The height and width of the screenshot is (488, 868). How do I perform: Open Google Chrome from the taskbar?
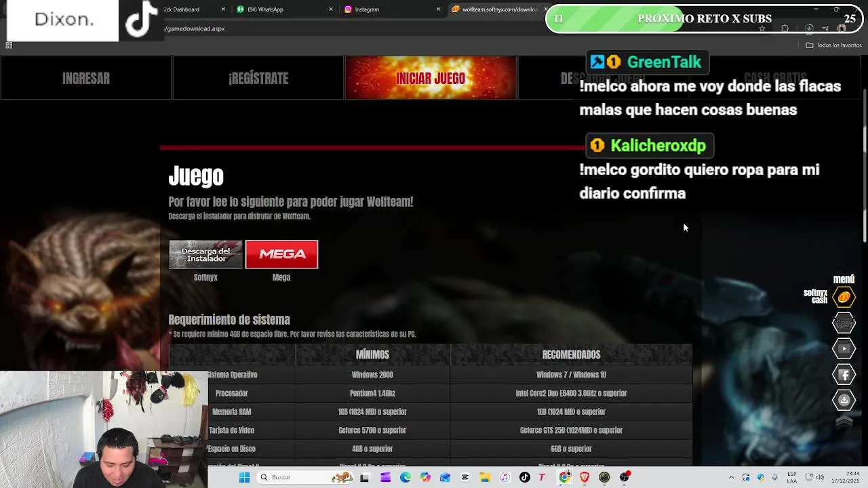565,477
